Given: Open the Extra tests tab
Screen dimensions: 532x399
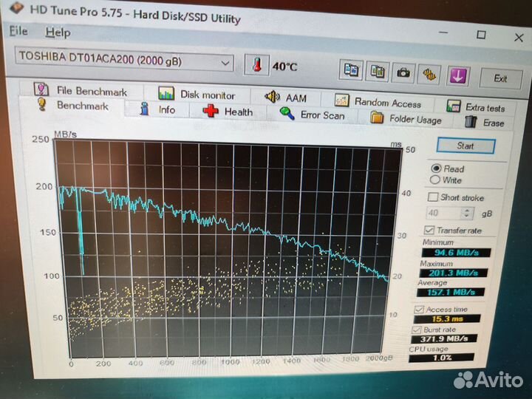Looking at the screenshot, I should [476, 106].
